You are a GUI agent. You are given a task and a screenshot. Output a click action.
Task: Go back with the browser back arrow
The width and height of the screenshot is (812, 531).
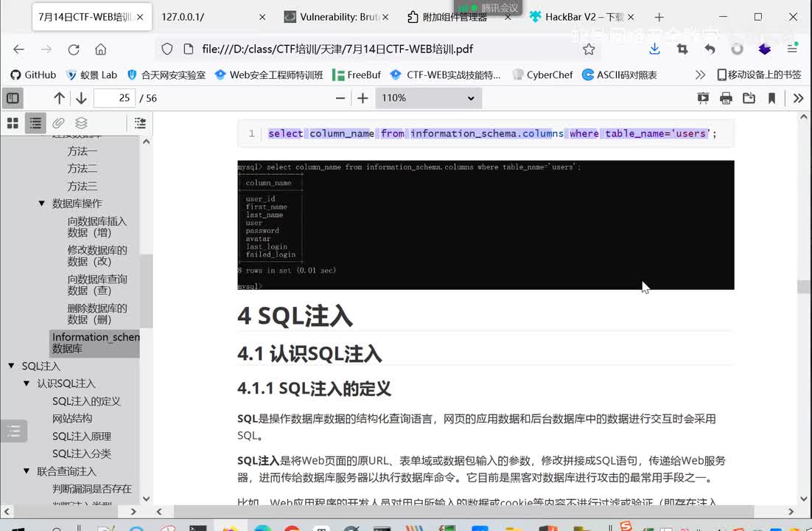tap(18, 49)
